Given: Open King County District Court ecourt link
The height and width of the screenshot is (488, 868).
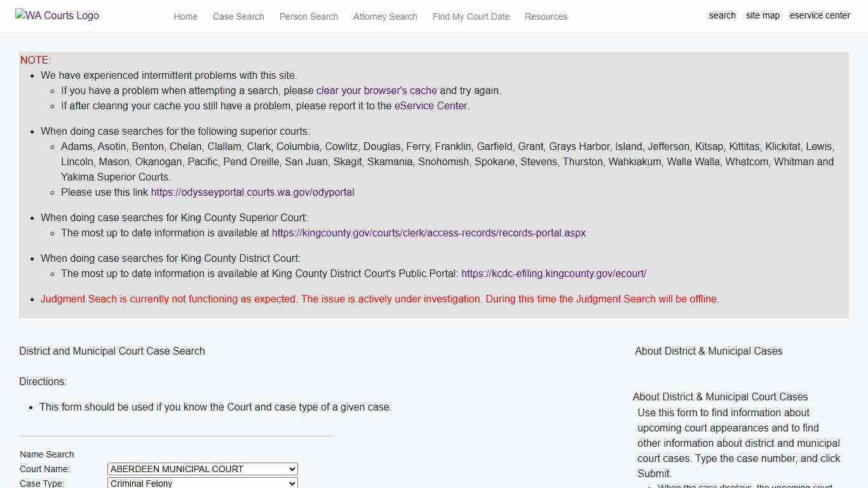Looking at the screenshot, I should point(553,273).
